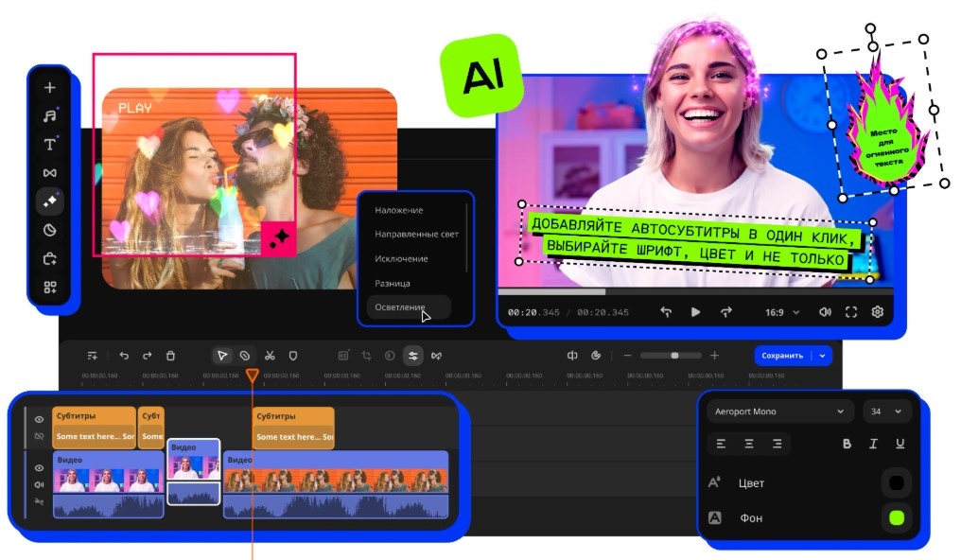Screen dimensions: 961x560
Task: Toggle subtitle track link lock icon
Action: (39, 436)
